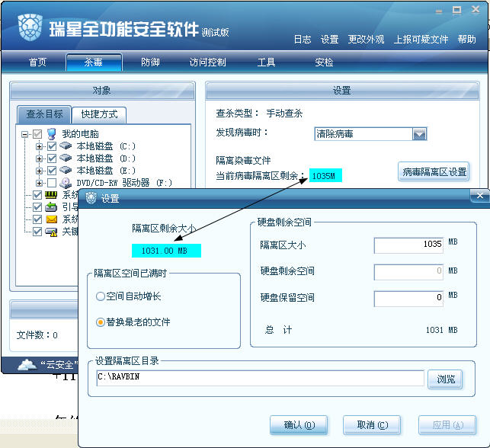Click the My Computer icon in tree
The width and height of the screenshot is (490, 448).
pos(51,133)
